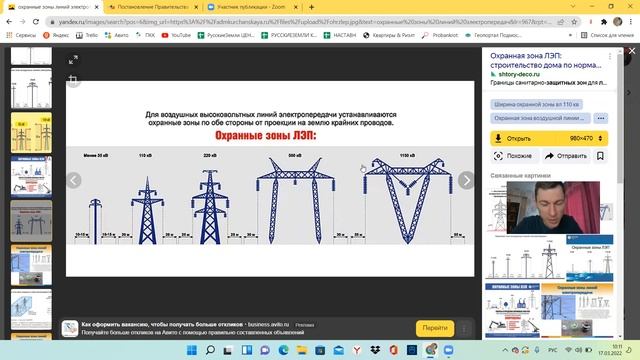Image resolution: width=640 pixels, height=360 pixels.
Task: Open Windows Start menu
Action: tap(191, 350)
